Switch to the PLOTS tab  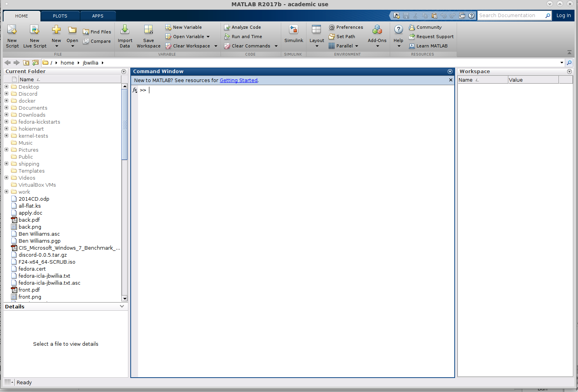[x=60, y=16]
